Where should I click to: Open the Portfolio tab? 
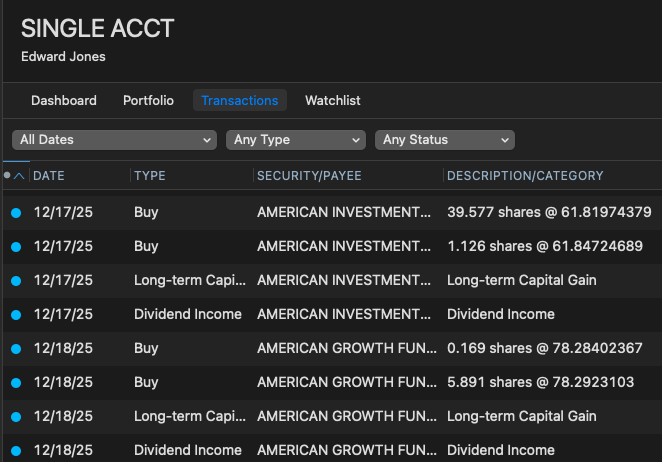point(148,101)
